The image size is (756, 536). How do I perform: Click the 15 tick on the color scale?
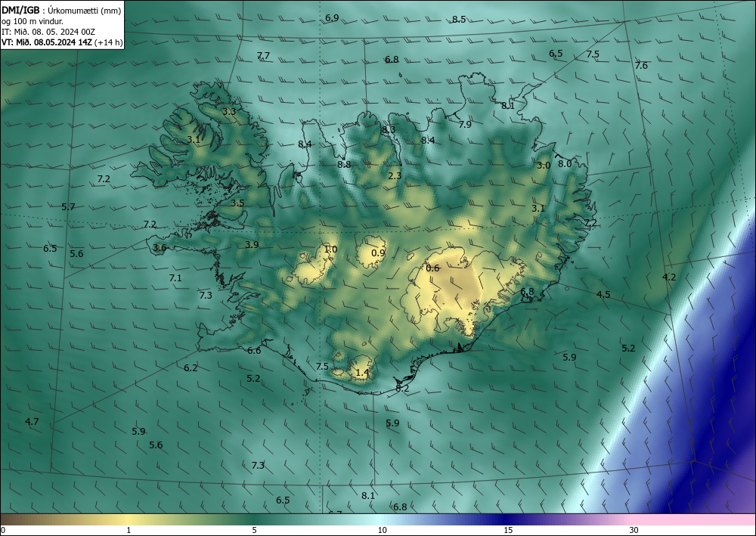coord(508,530)
